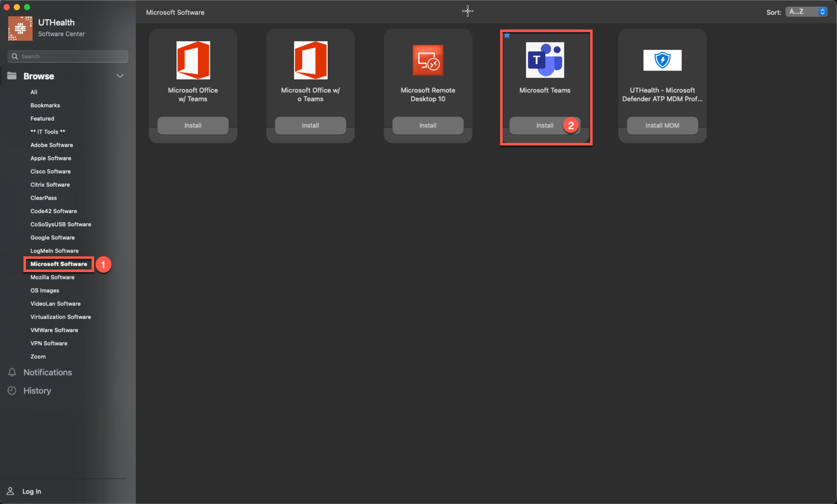Viewport: 837px width, 504px height.
Task: Click the UTHealth Software Center logo
Action: point(20,28)
